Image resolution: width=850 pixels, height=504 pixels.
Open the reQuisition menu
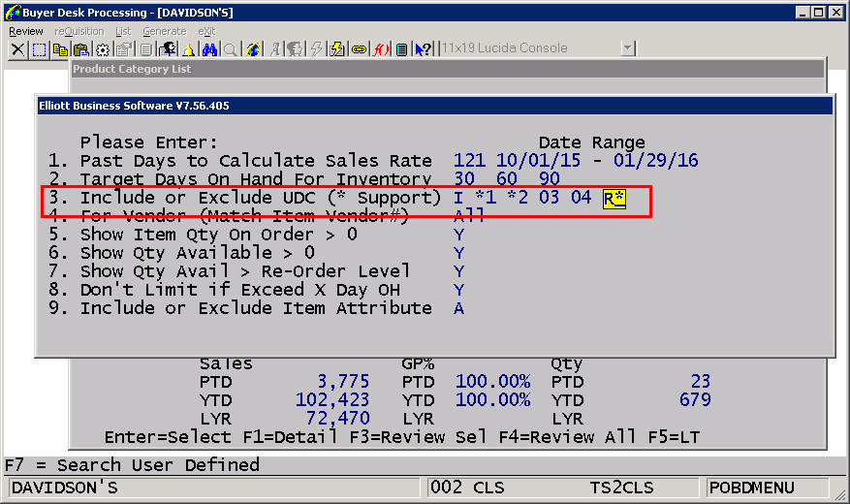[79, 31]
